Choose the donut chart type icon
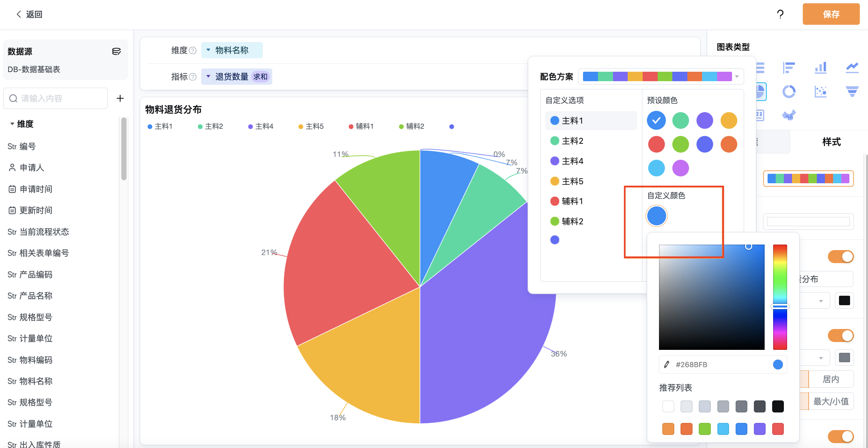 point(788,91)
